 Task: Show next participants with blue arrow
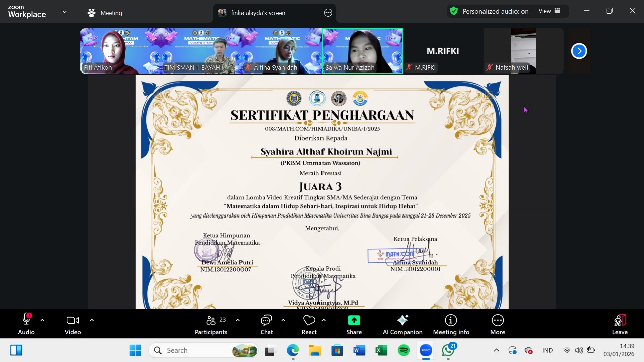point(579,51)
